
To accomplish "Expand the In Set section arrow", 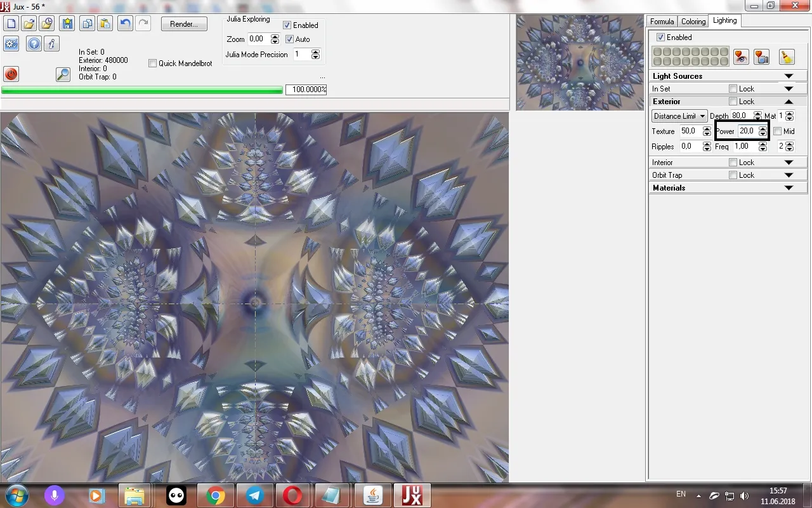I will tap(789, 89).
